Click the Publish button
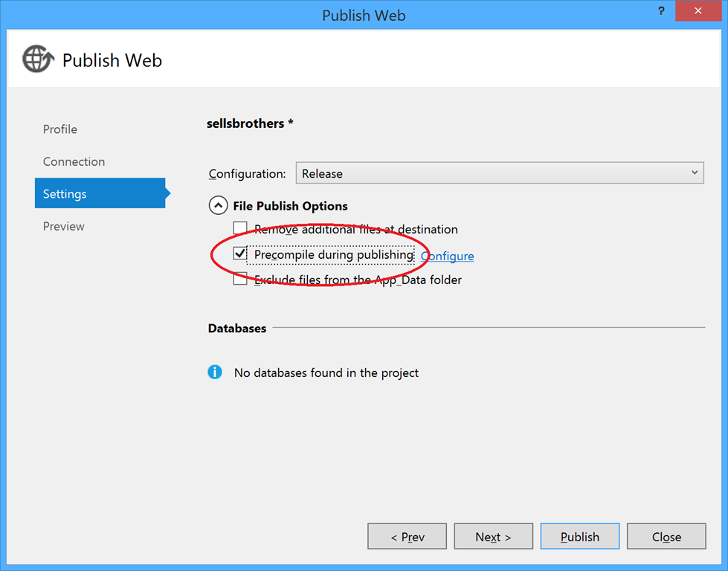 point(580,537)
